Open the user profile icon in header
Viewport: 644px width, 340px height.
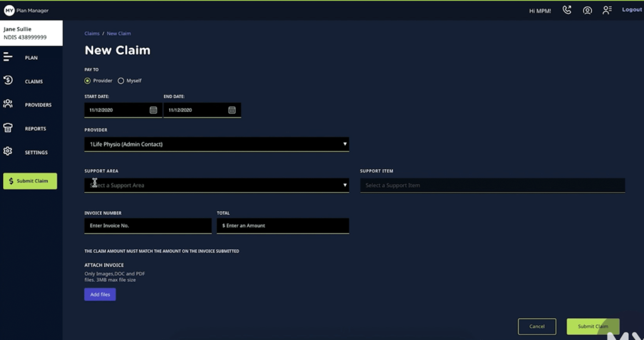pos(587,10)
